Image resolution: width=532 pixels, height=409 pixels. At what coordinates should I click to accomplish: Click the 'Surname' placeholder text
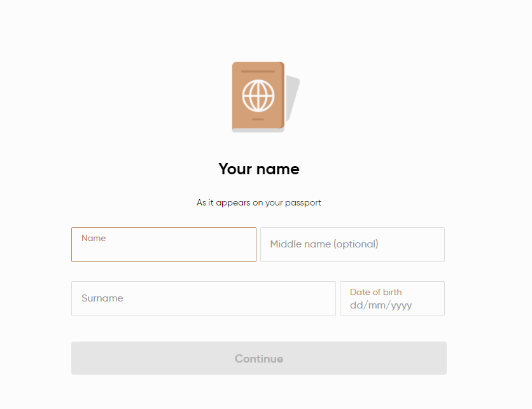[102, 298]
